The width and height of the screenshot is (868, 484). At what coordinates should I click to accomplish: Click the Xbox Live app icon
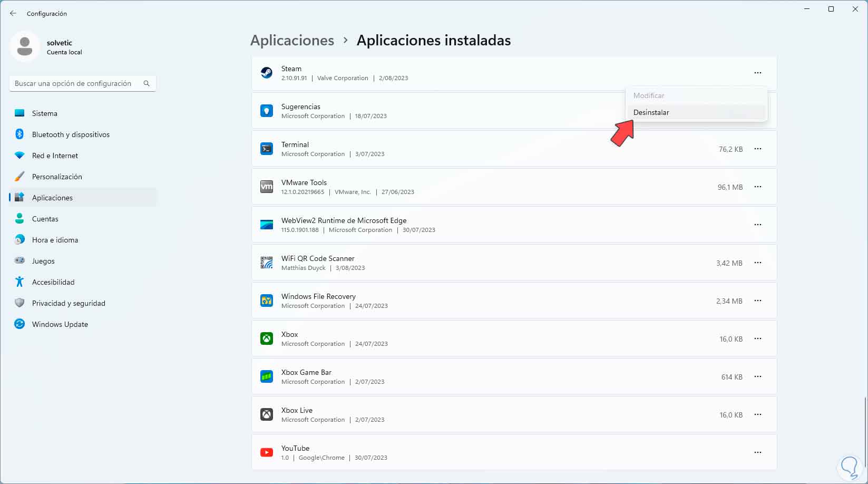[x=267, y=414]
